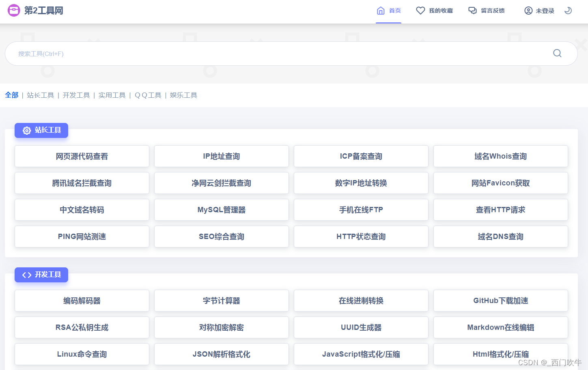Viewport: 588px width, 370px height.
Task: Open the 网页源代码查看 tool
Action: [x=82, y=156]
